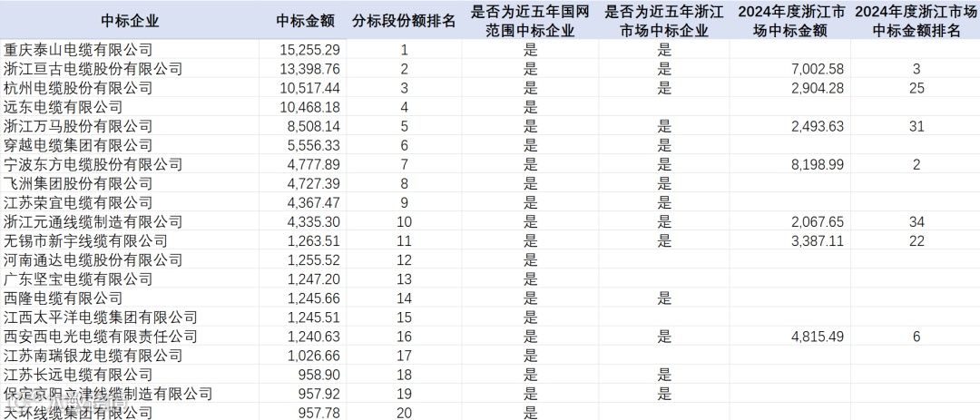
Task: Select the Zhejiang amount 2,493.63
Action: (x=818, y=126)
